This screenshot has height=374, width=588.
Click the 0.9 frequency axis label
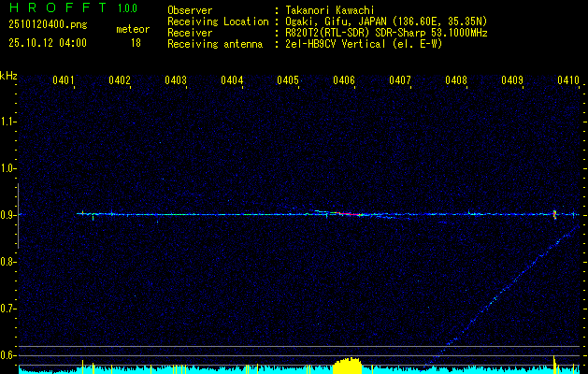coord(8,215)
